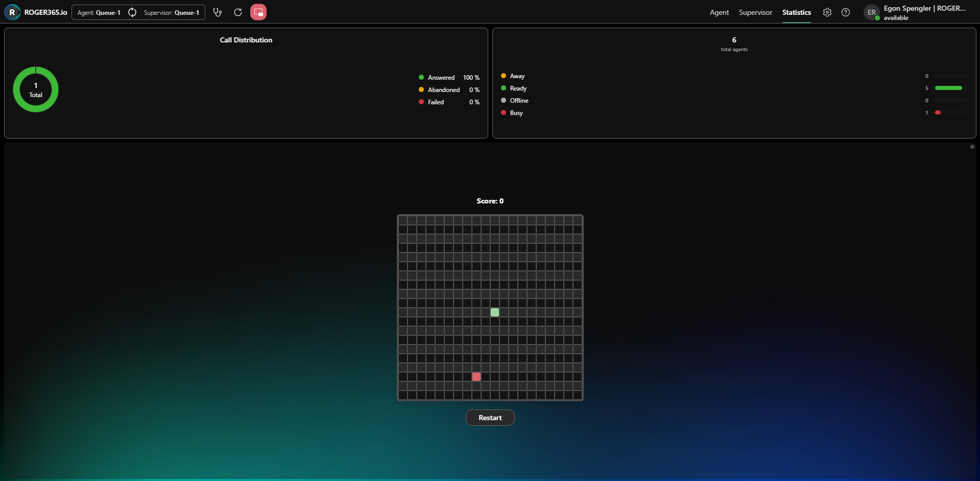The width and height of the screenshot is (980, 481).
Task: Click the Failed legend entry
Action: click(449, 102)
